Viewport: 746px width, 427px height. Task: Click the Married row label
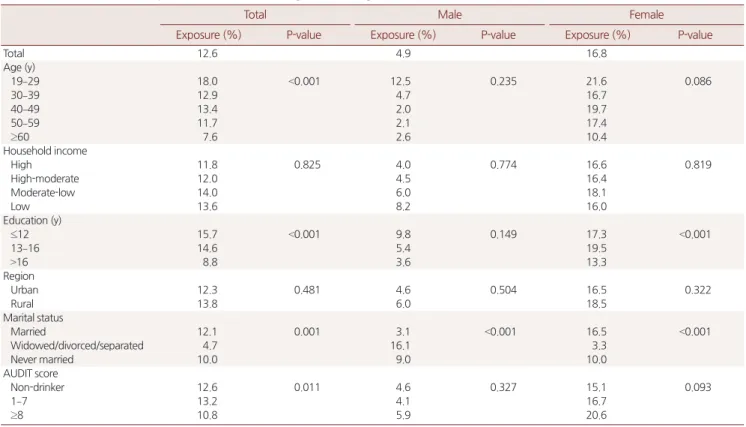coord(28,331)
